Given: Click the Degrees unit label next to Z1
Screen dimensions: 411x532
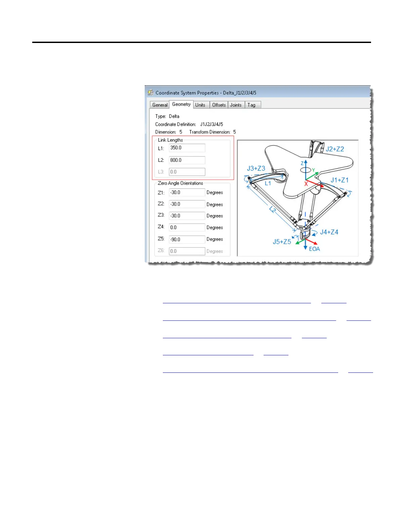Looking at the screenshot, I should pos(215,193).
